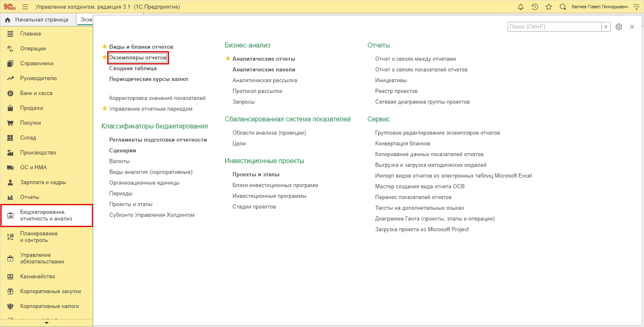Open Реестр проектов report

(x=396, y=91)
